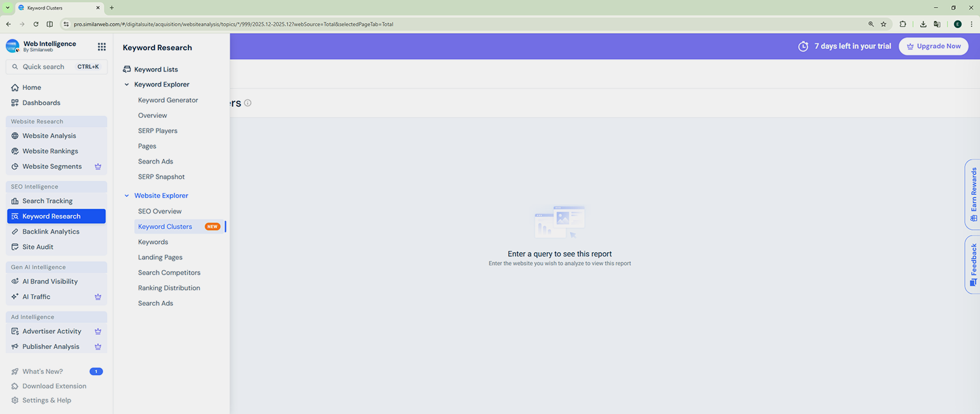The width and height of the screenshot is (980, 414).
Task: Select SERP Snapshot in Keyword Explorer
Action: 161,177
